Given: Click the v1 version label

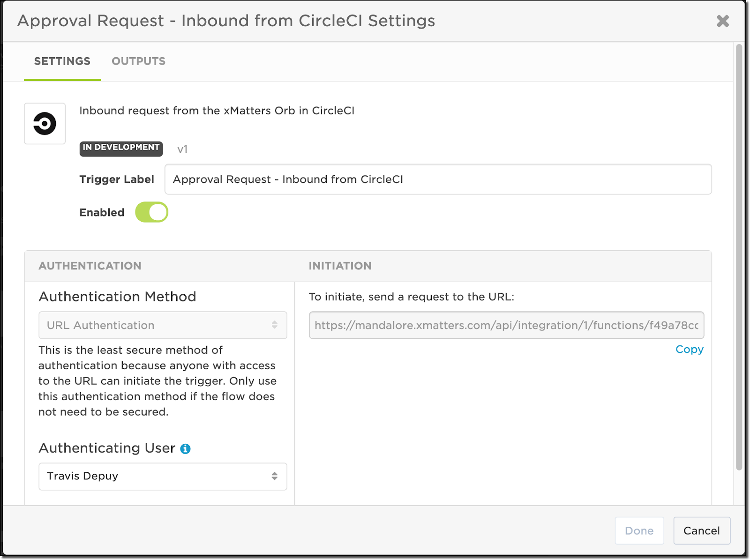Looking at the screenshot, I should (x=183, y=149).
